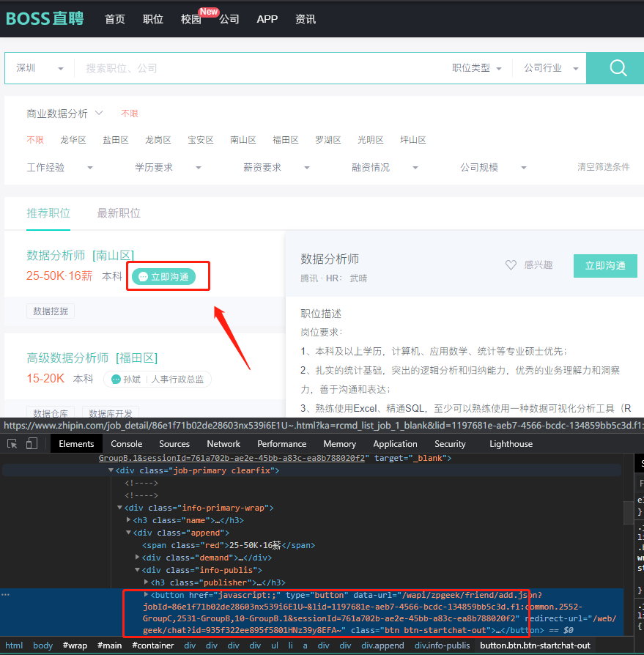Select the 不限 district filter

[35, 140]
